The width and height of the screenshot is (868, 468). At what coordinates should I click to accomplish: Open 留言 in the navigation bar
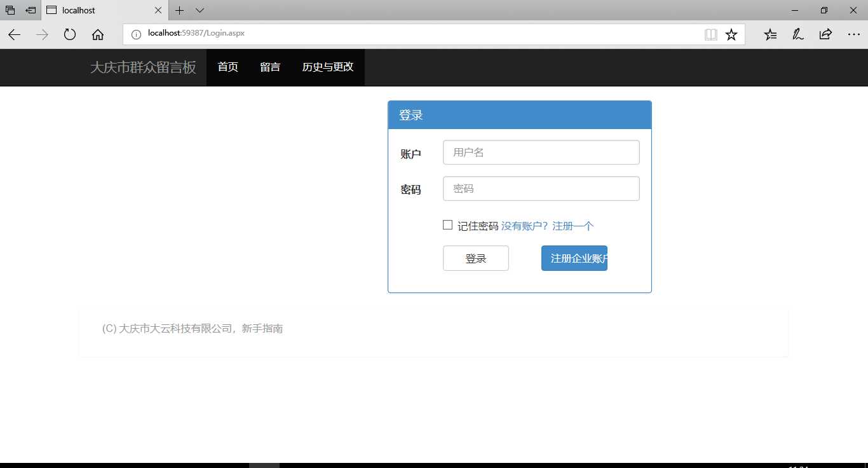(270, 67)
